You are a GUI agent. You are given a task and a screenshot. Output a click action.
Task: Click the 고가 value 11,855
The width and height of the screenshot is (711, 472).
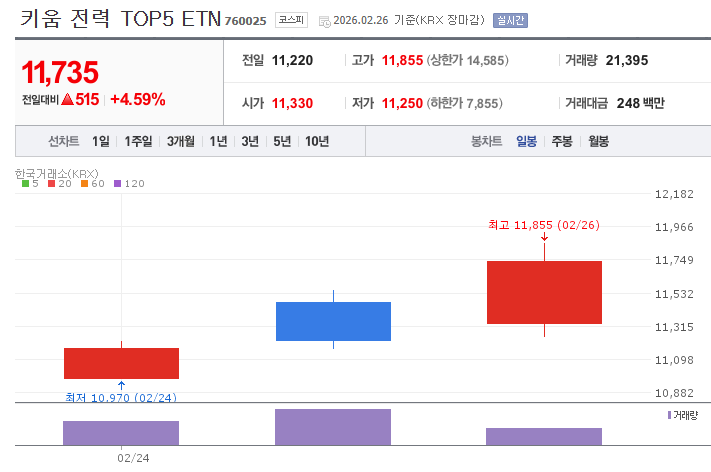point(402,60)
